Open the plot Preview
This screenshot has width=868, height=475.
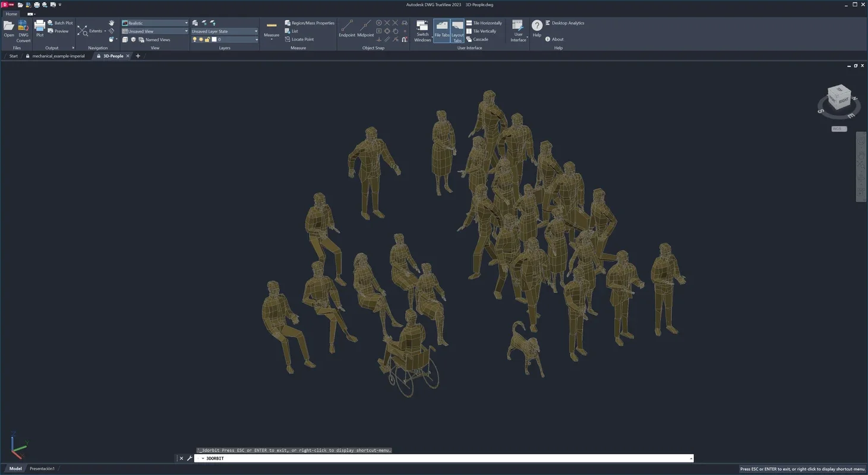[x=58, y=31]
